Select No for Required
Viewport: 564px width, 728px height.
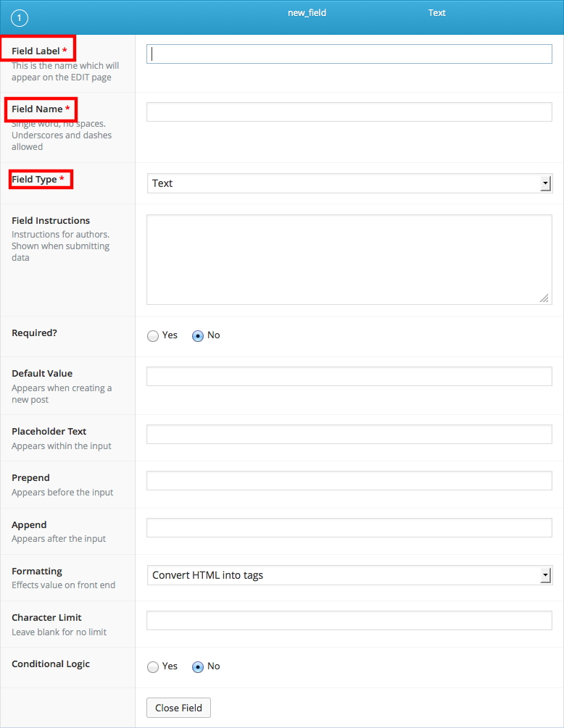point(198,336)
